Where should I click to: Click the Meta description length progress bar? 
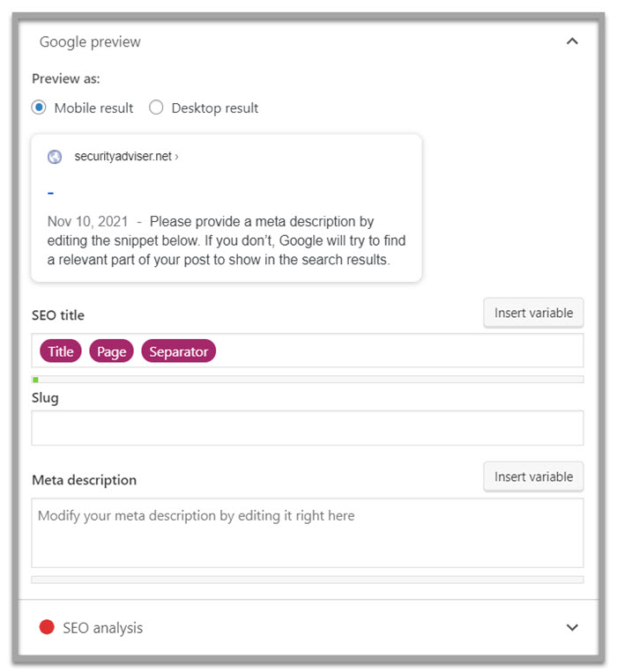click(308, 580)
